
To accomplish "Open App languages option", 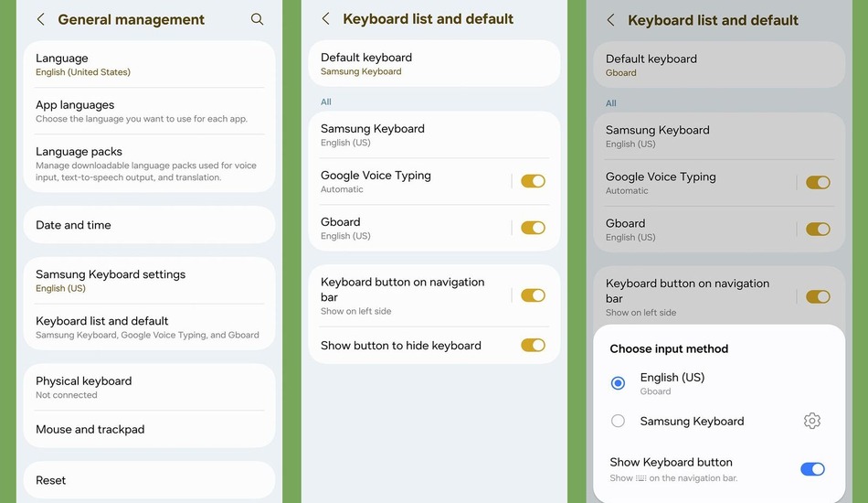I will pos(148,111).
